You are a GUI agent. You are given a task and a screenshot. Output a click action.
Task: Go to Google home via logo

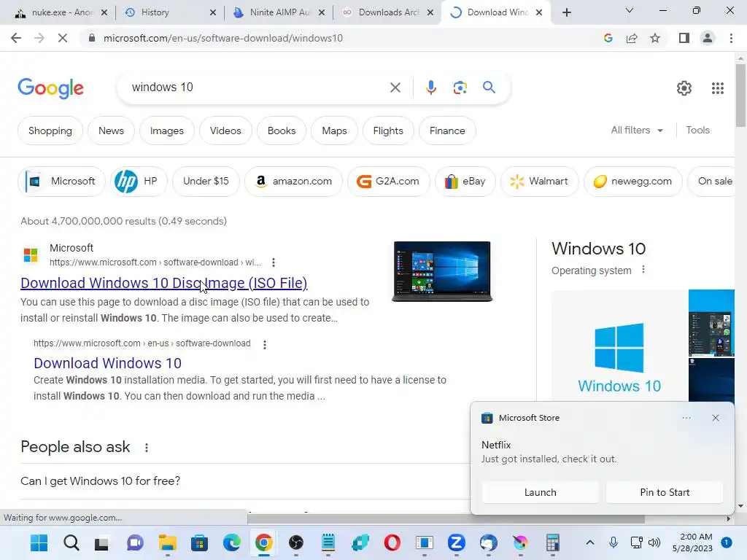click(x=50, y=88)
